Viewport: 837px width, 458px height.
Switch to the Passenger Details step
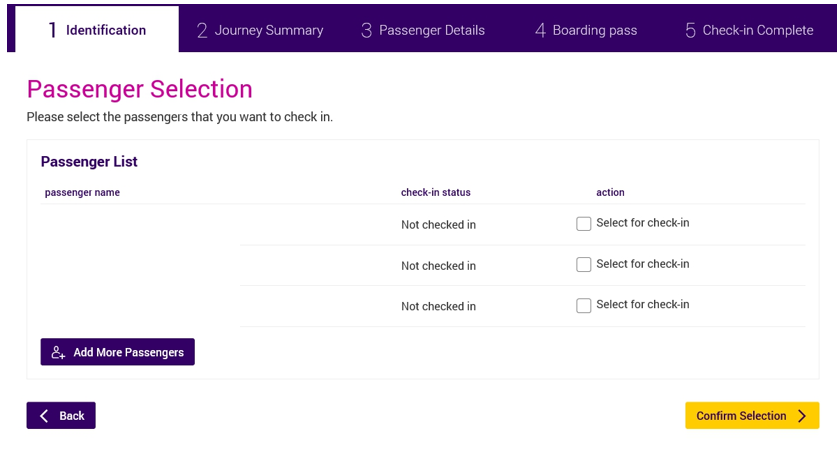click(x=423, y=30)
